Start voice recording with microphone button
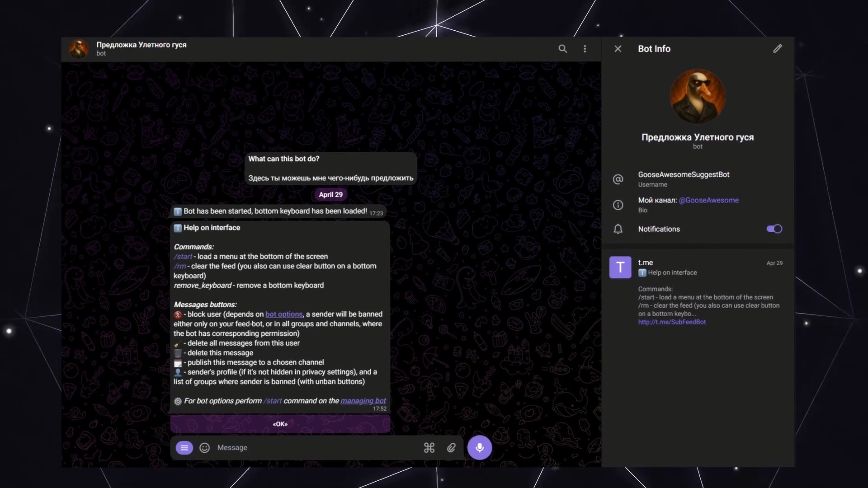 (479, 448)
